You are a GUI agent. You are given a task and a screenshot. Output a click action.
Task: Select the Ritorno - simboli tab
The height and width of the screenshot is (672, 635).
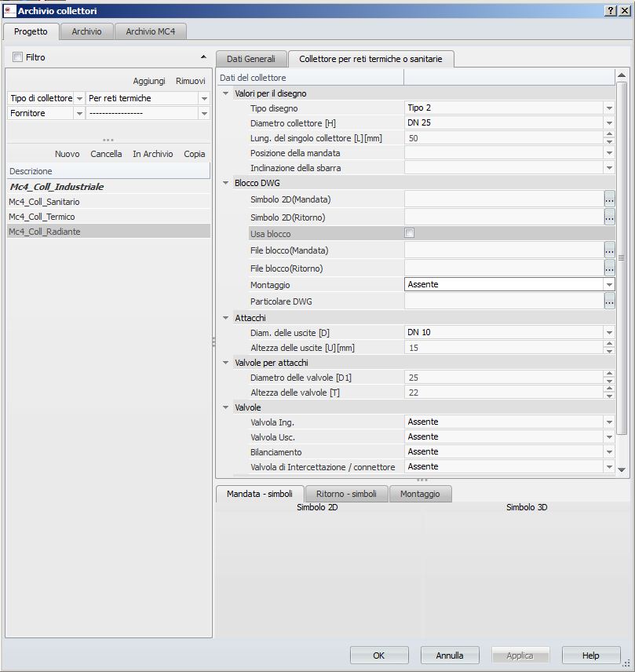click(x=346, y=494)
